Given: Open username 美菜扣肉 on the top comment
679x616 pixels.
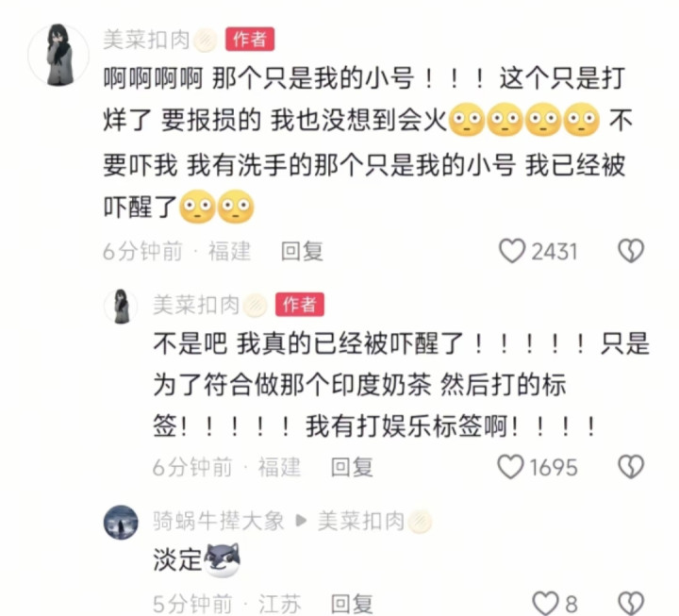Looking at the screenshot, I should pyautogui.click(x=146, y=41).
